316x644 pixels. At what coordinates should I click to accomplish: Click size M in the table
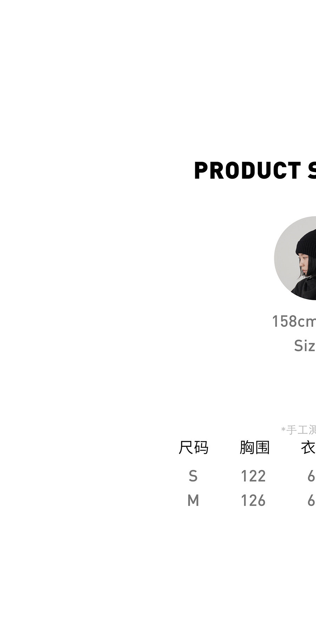(193, 501)
